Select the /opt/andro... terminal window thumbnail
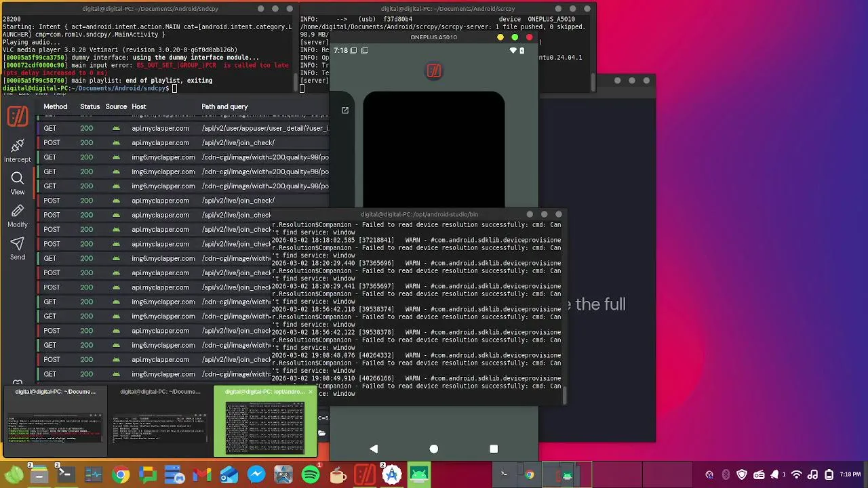The image size is (868, 488). point(265,422)
